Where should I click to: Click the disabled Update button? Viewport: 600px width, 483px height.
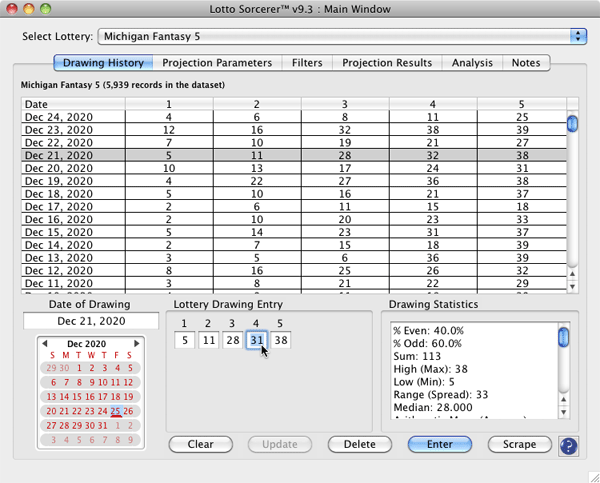[x=280, y=444]
